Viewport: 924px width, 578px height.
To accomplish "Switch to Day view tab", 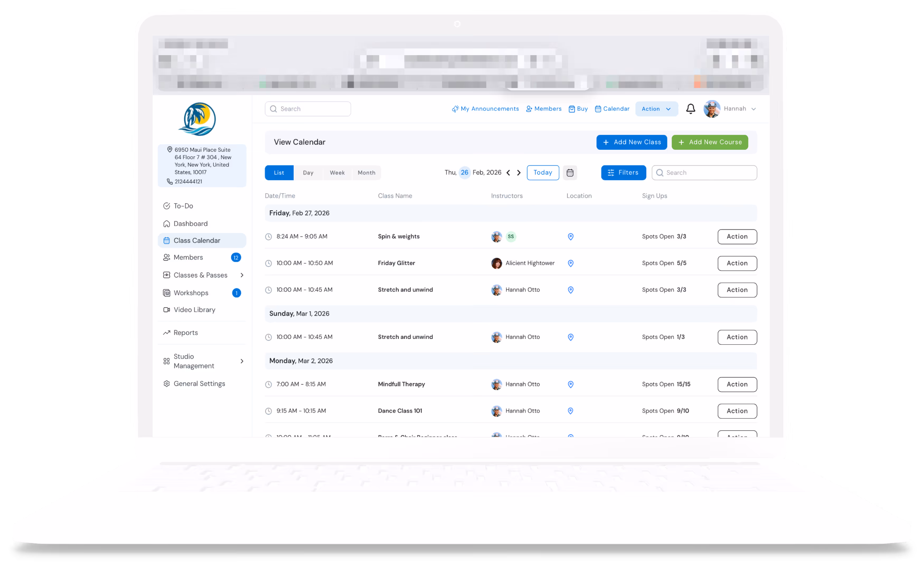I will pyautogui.click(x=308, y=173).
